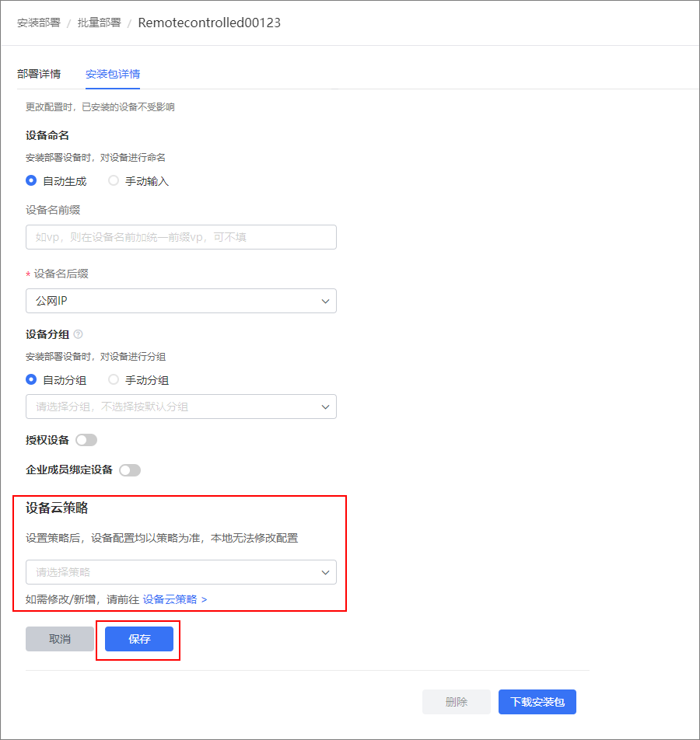Click the chevron arrow in 设备名后缀 dropdown
The image size is (700, 740).
coord(325,301)
